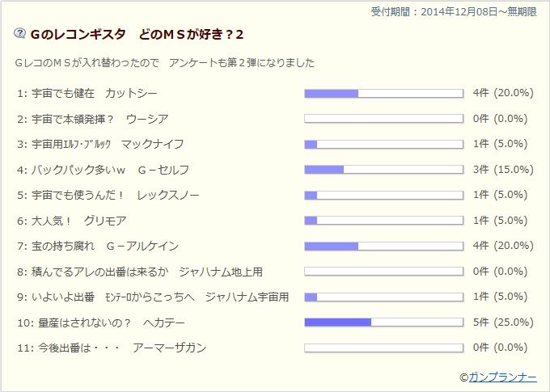The image size is (550, 392).
Task: Choose option 10 ヘカテー
Action: pos(101,322)
